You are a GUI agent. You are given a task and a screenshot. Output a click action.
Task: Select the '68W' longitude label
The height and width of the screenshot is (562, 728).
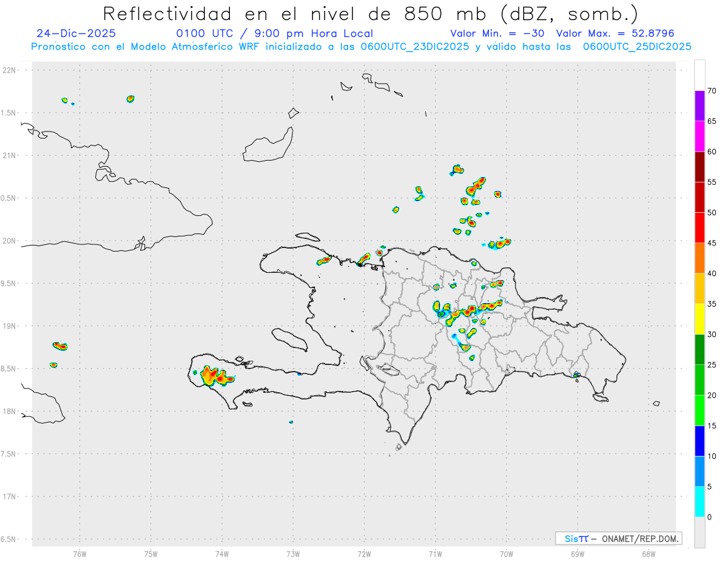pyautogui.click(x=649, y=554)
